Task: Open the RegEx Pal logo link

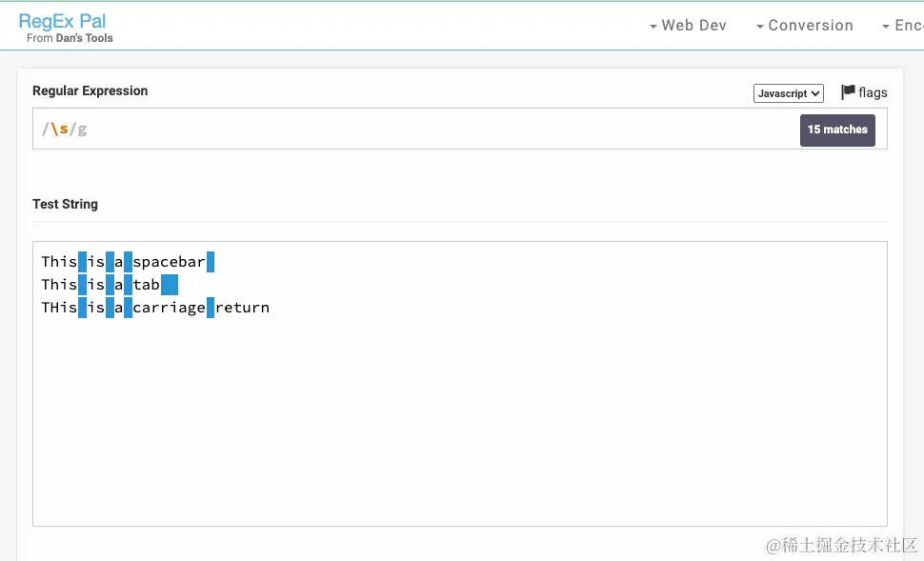Action: pos(62,21)
